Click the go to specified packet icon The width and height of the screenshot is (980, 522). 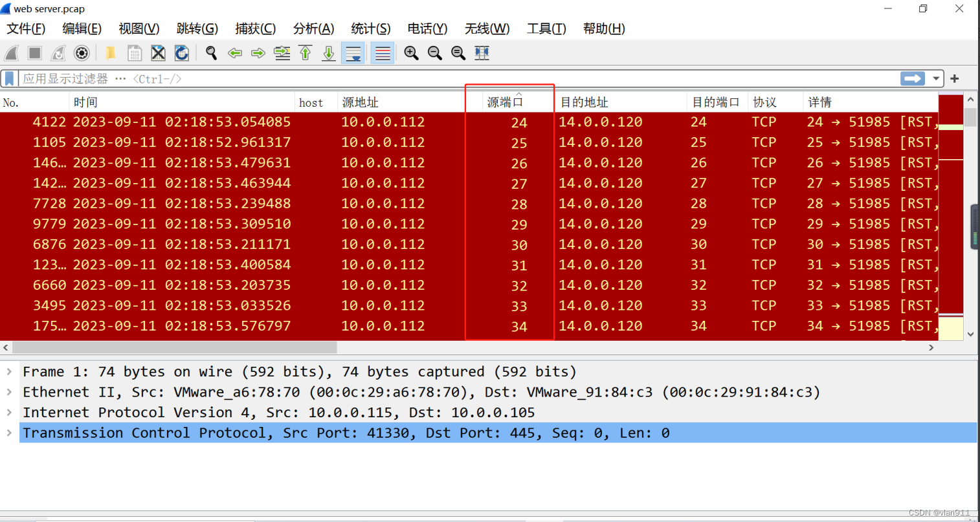tap(282, 53)
